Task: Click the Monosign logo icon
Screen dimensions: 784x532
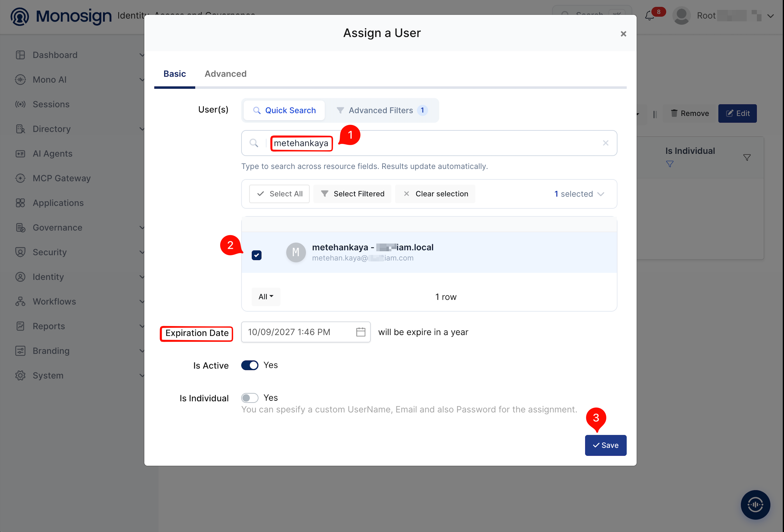Action: (x=20, y=16)
